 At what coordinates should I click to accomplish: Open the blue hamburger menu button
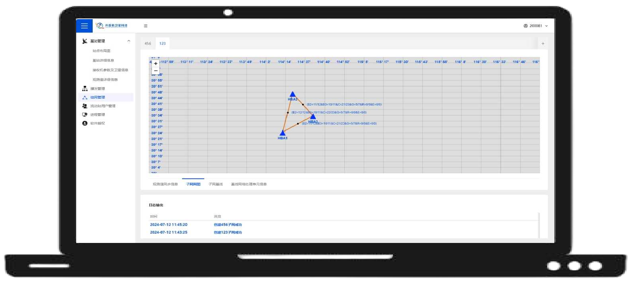point(84,26)
